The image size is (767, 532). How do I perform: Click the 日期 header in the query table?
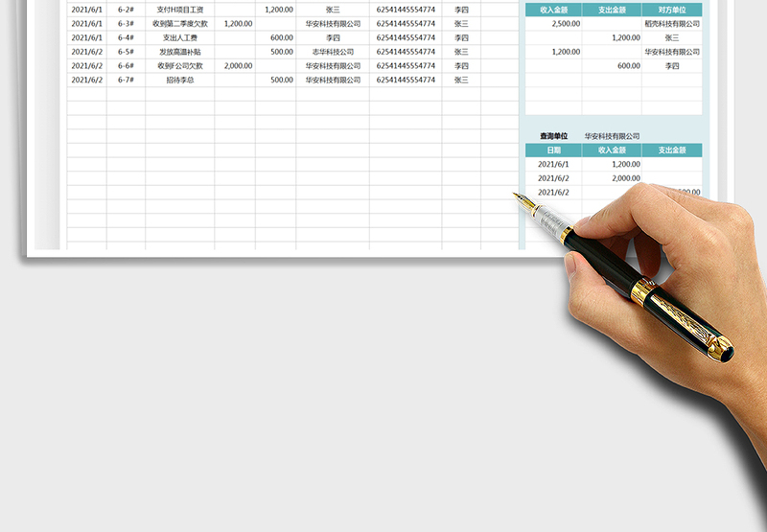pos(554,150)
